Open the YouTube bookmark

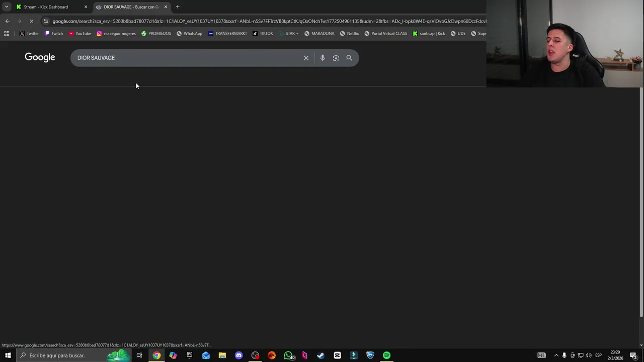[80, 34]
